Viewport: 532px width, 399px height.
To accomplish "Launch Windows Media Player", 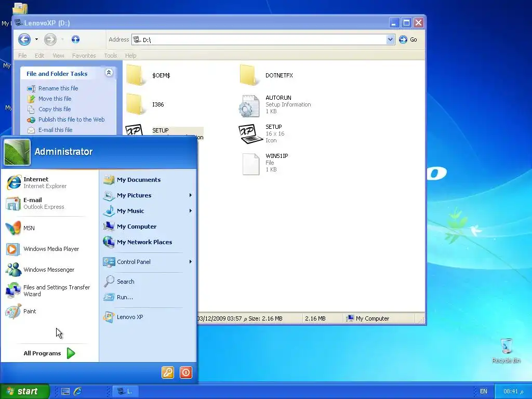I will [49, 249].
